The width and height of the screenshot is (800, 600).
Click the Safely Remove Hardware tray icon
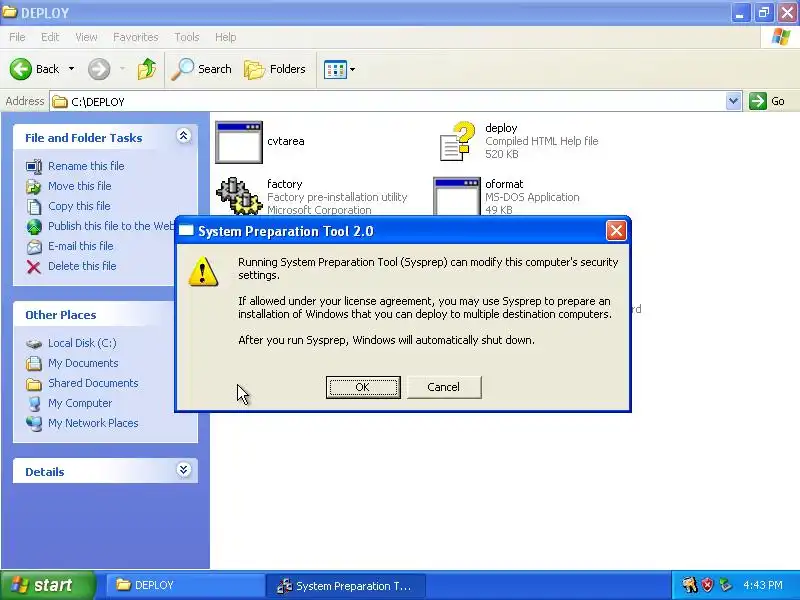pyautogui.click(x=725, y=585)
